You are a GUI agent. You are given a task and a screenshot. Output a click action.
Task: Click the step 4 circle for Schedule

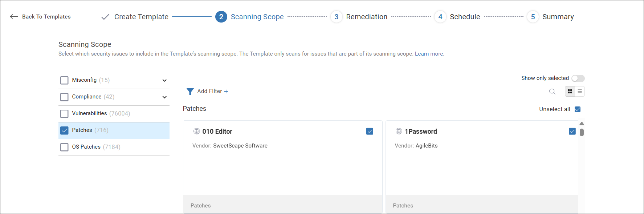coord(440,17)
